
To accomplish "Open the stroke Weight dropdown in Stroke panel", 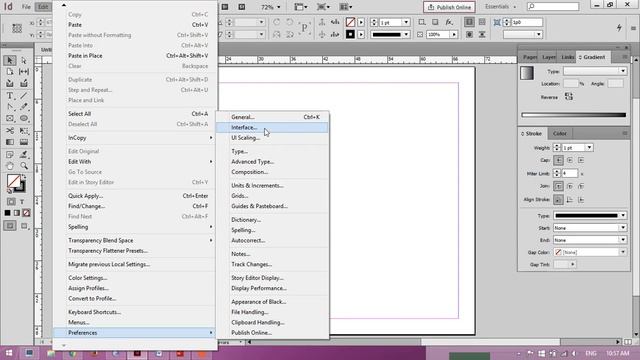I will pos(589,147).
